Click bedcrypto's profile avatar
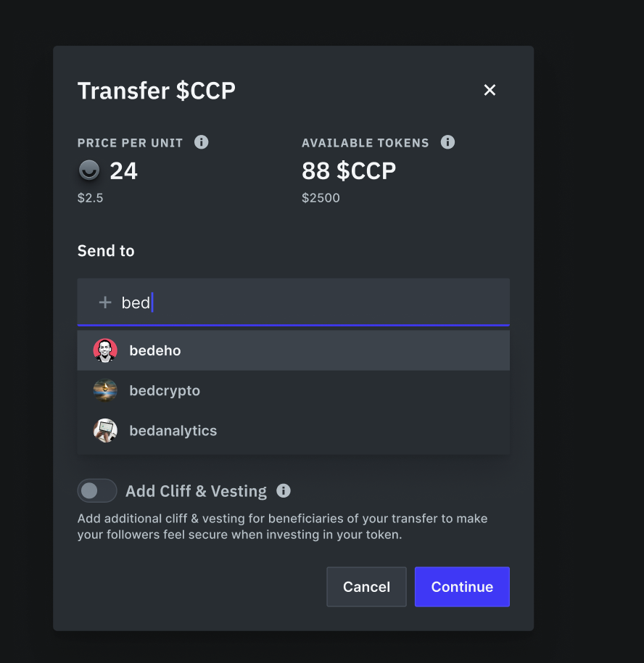Viewport: 644px width, 663px height. point(105,390)
